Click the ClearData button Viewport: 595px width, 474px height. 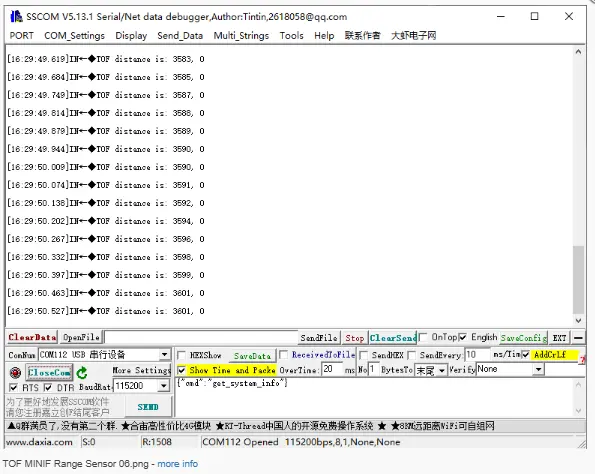click(32, 337)
